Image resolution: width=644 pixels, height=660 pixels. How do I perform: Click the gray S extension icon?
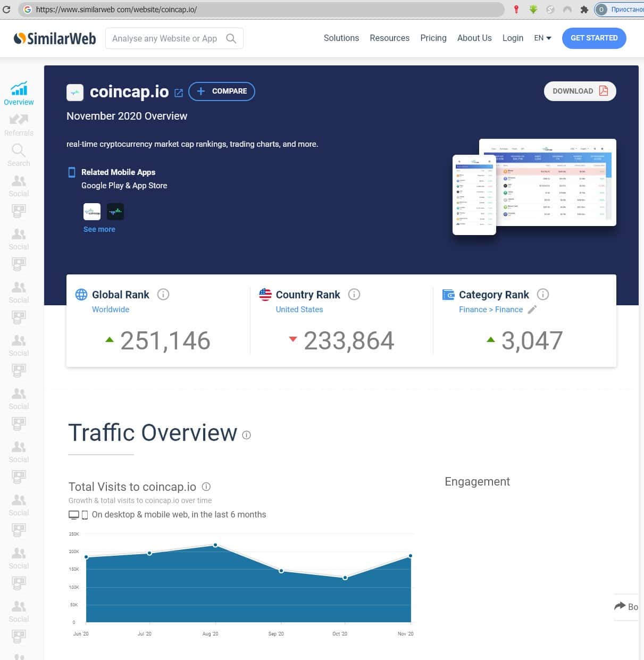point(550,9)
